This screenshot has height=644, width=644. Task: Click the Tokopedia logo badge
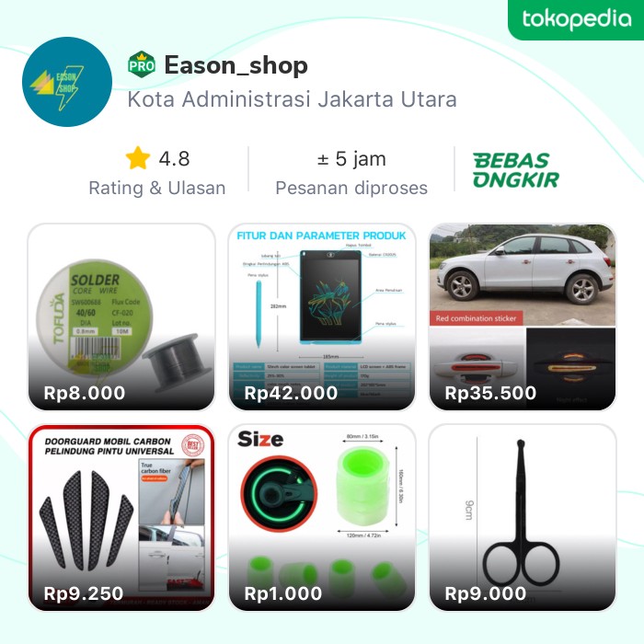coord(576,19)
